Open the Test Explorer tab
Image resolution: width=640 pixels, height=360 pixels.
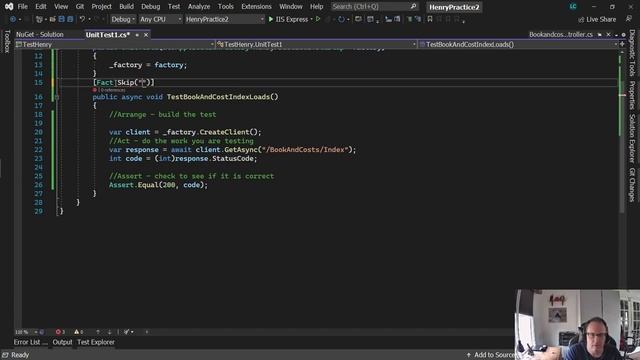(x=96, y=342)
